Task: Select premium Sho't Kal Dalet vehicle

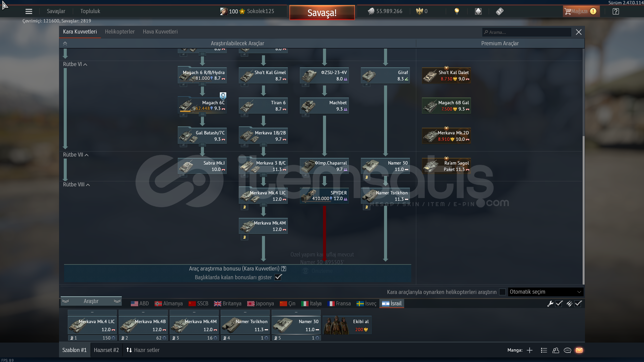Action: click(446, 75)
